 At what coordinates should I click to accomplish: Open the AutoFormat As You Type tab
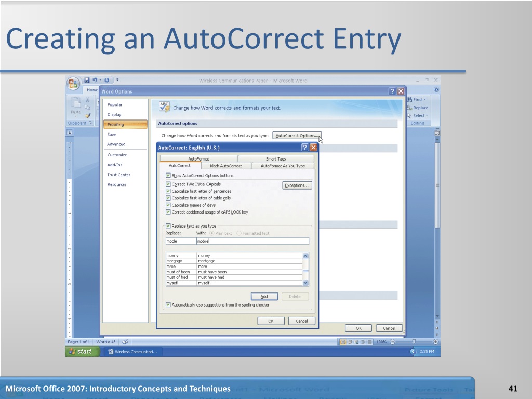[283, 166]
